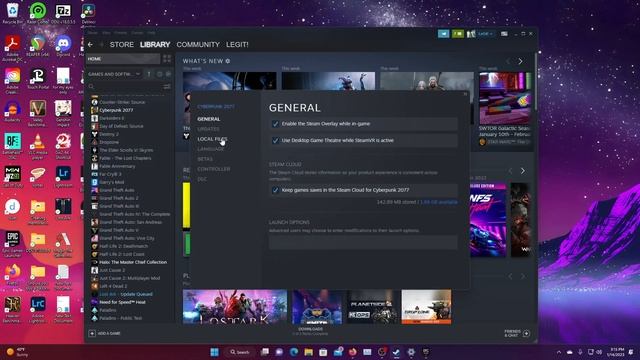The width and height of the screenshot is (640, 360).
Task: Open the blue Steam announcements button at top right
Action: click(443, 34)
